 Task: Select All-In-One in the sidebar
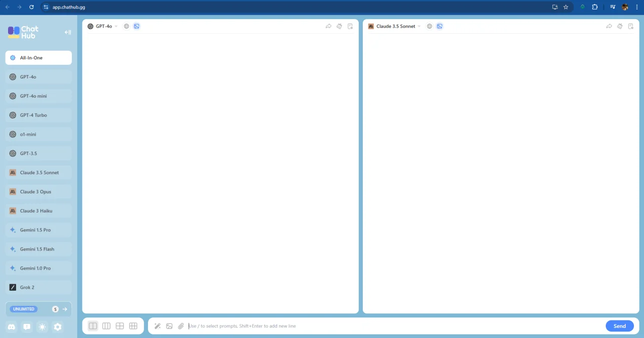tap(39, 58)
